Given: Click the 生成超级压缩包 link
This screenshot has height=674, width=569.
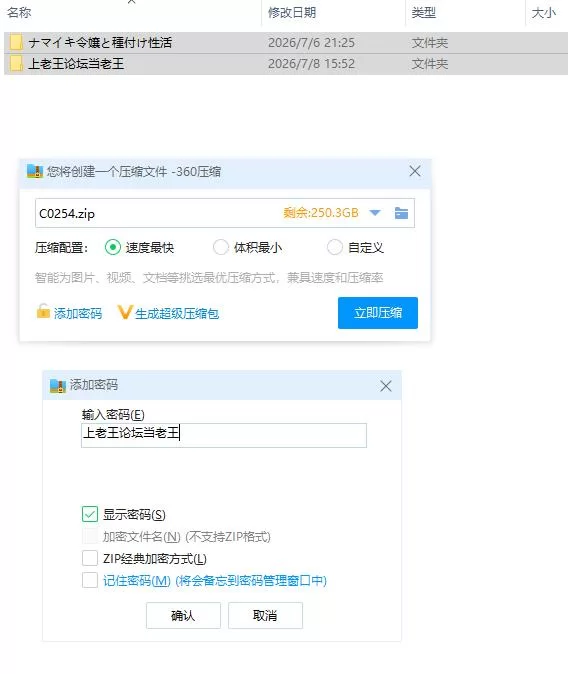Looking at the screenshot, I should click(177, 313).
